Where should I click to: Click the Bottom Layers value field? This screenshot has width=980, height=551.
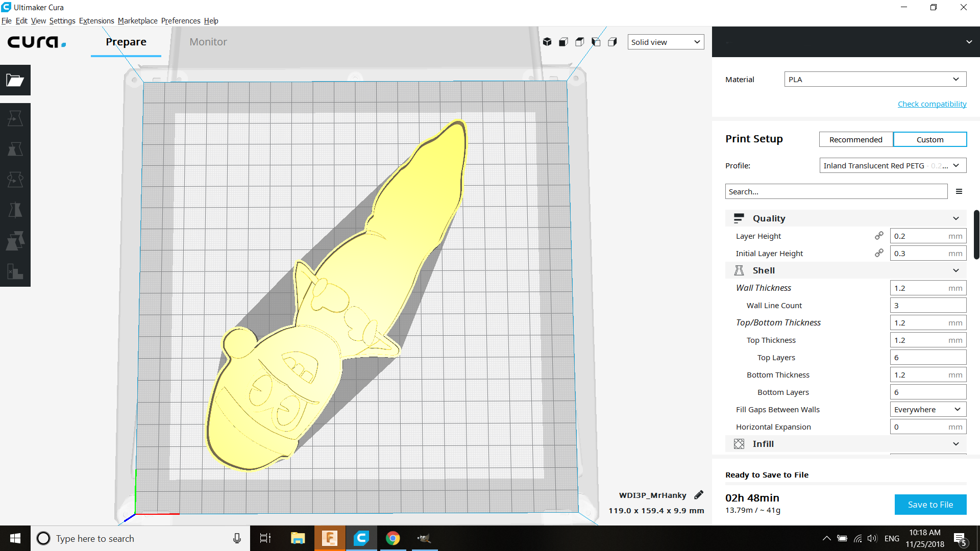tap(928, 392)
